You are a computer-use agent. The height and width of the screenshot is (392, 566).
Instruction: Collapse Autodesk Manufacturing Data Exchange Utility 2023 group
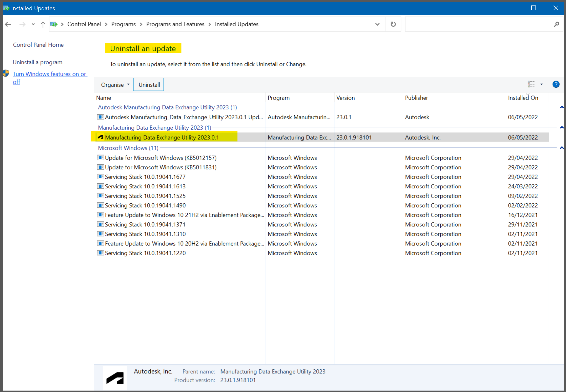pyautogui.click(x=561, y=107)
